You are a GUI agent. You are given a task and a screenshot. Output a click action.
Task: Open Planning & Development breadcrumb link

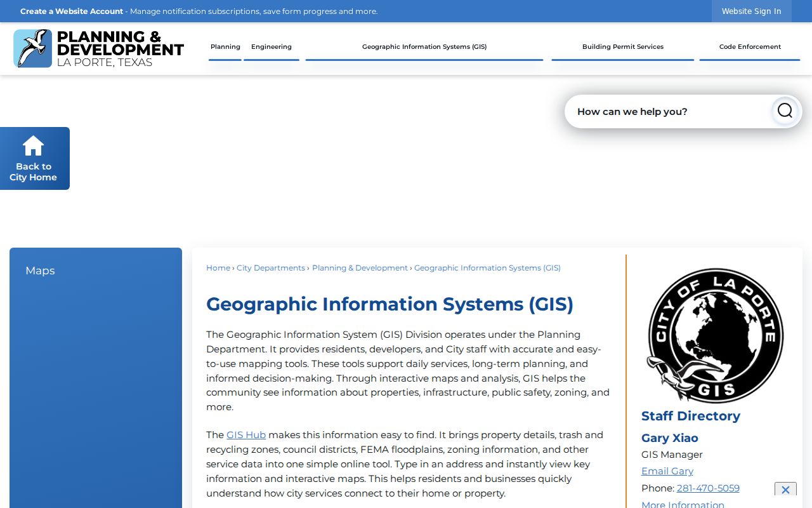[360, 268]
